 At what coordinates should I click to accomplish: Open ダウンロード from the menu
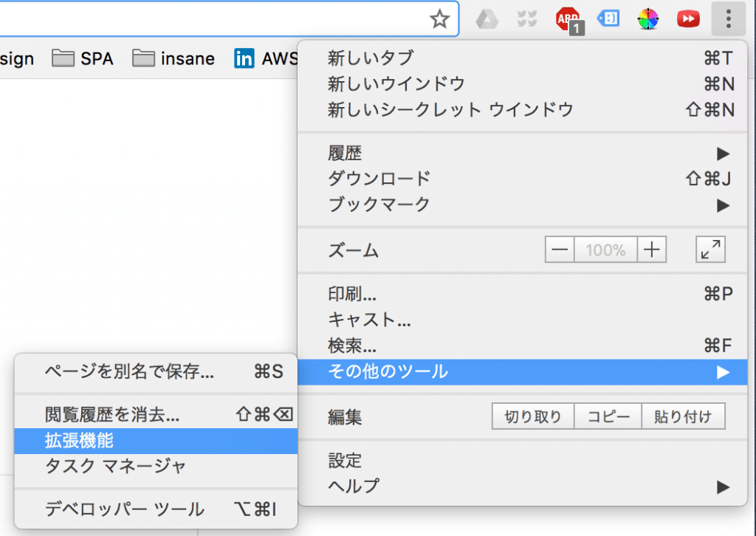pos(522,179)
